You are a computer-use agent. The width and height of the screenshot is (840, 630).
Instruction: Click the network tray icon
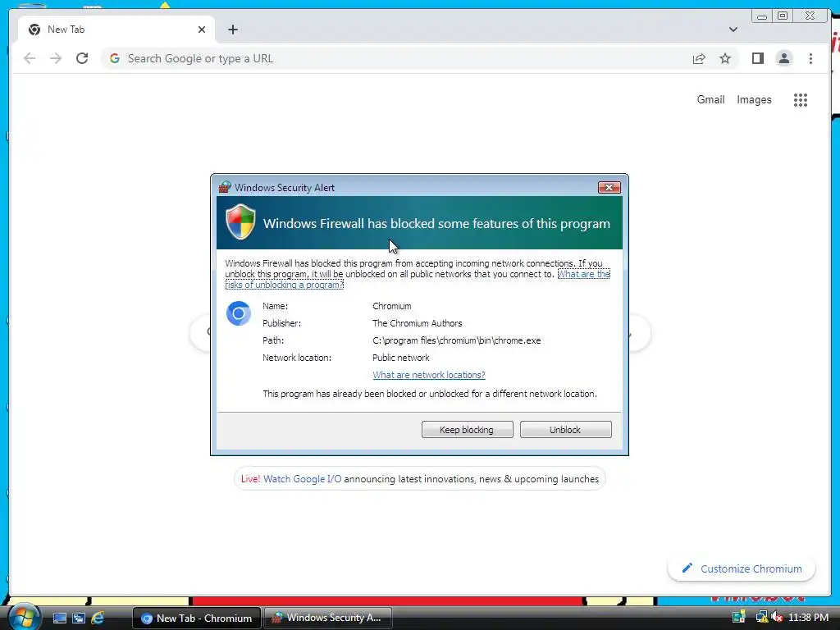point(761,618)
